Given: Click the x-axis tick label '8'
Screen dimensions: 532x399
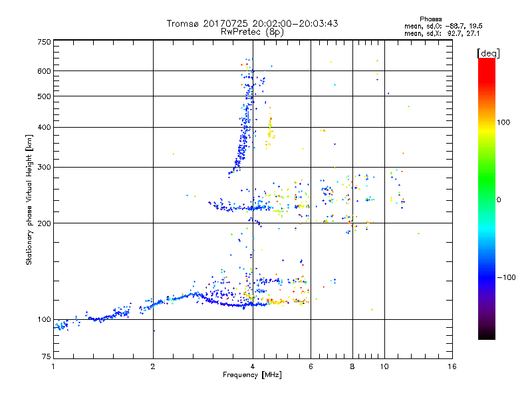Looking at the screenshot, I should pos(352,366).
